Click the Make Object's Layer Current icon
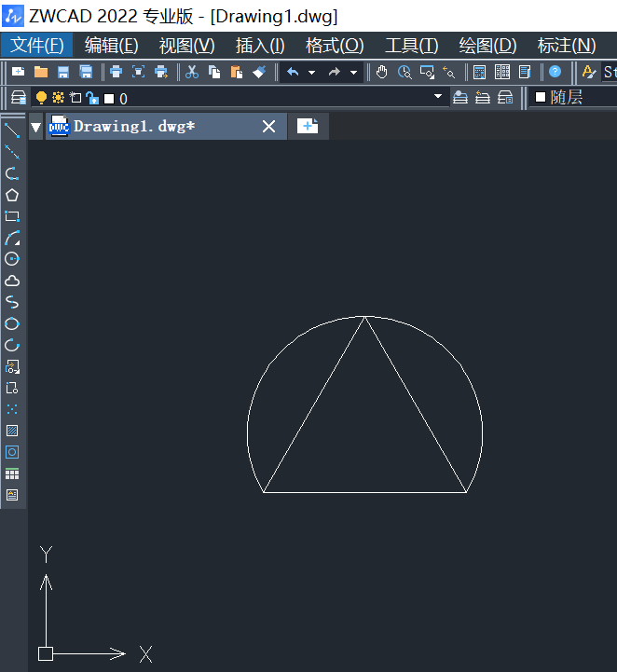 (x=460, y=97)
